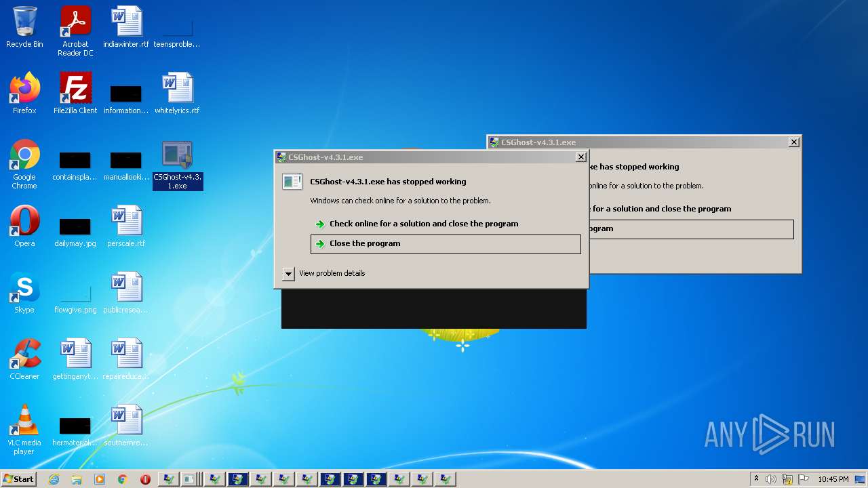Open the Start menu
The height and width of the screenshot is (488, 868).
pyautogui.click(x=18, y=479)
